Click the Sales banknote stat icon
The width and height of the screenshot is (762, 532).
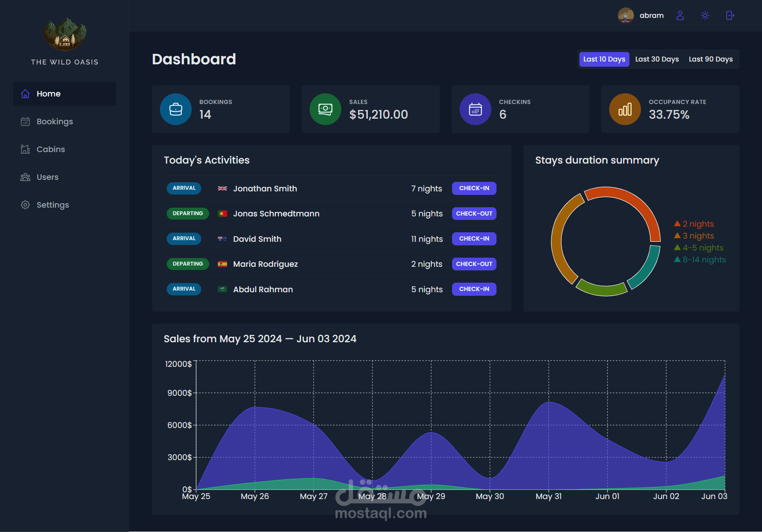click(x=325, y=109)
